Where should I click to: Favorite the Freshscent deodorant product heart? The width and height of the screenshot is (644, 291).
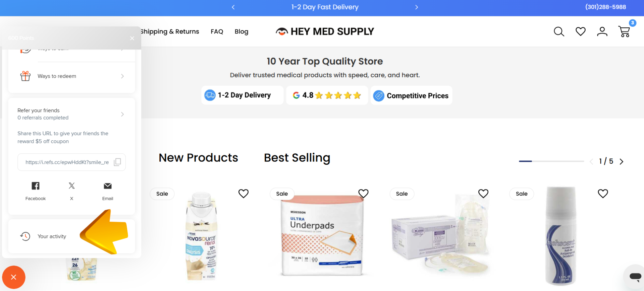(603, 194)
